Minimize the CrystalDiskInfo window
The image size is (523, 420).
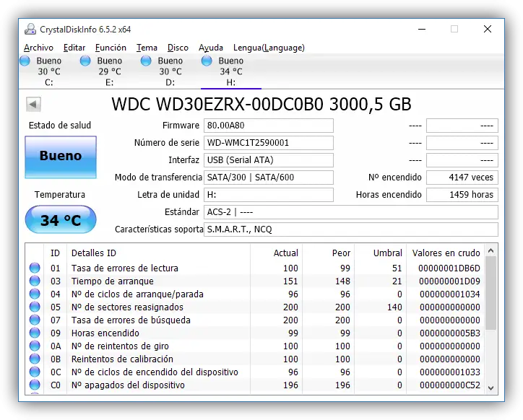(x=422, y=29)
